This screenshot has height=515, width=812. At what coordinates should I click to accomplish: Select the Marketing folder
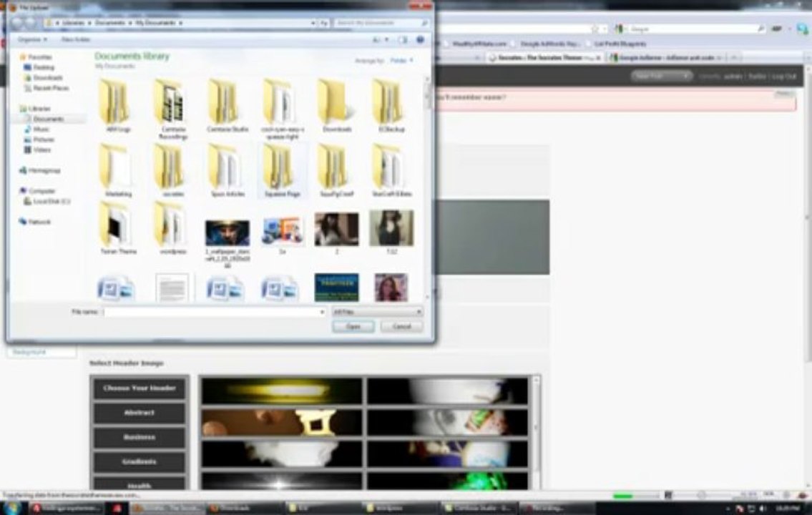pyautogui.click(x=119, y=171)
